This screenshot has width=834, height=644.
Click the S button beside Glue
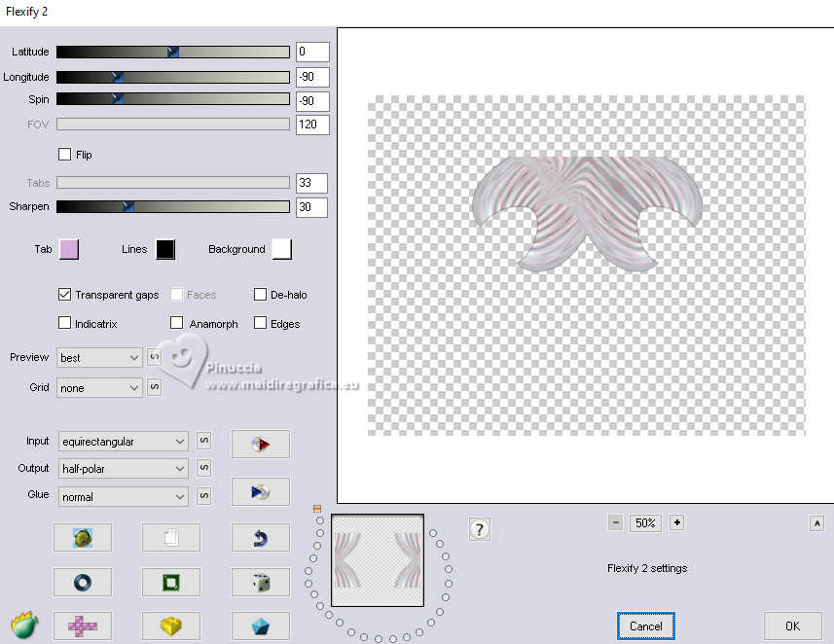click(x=203, y=496)
